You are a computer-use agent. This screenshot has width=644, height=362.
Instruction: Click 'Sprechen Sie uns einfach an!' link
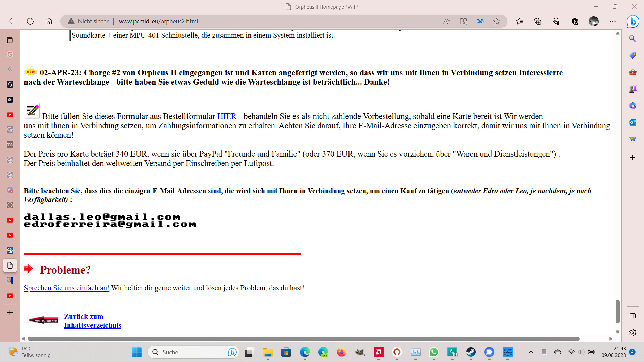coord(66,288)
